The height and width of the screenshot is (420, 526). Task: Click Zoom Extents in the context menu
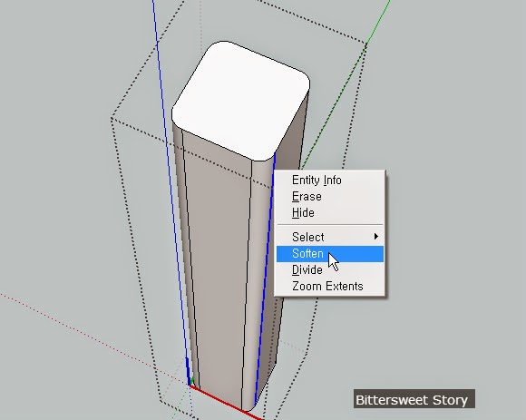[327, 286]
